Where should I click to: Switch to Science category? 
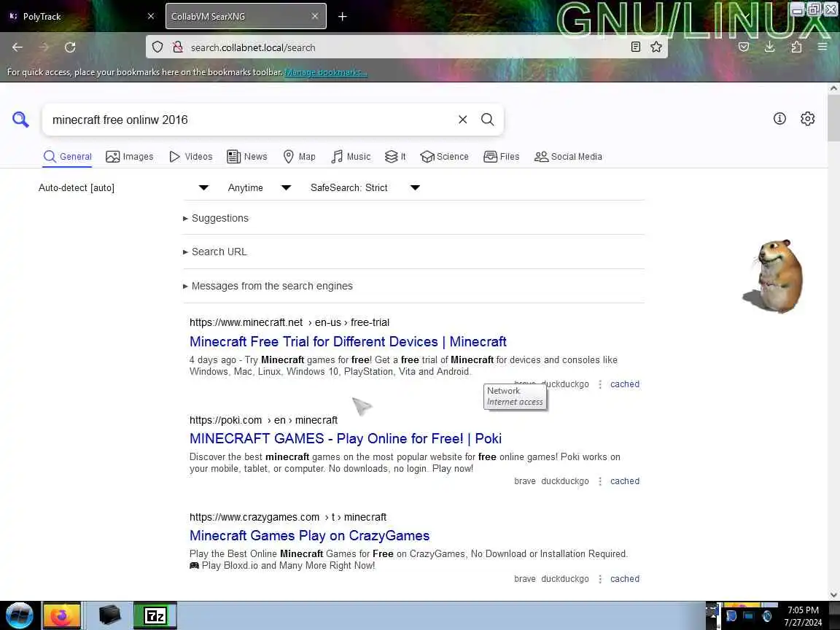[445, 157]
